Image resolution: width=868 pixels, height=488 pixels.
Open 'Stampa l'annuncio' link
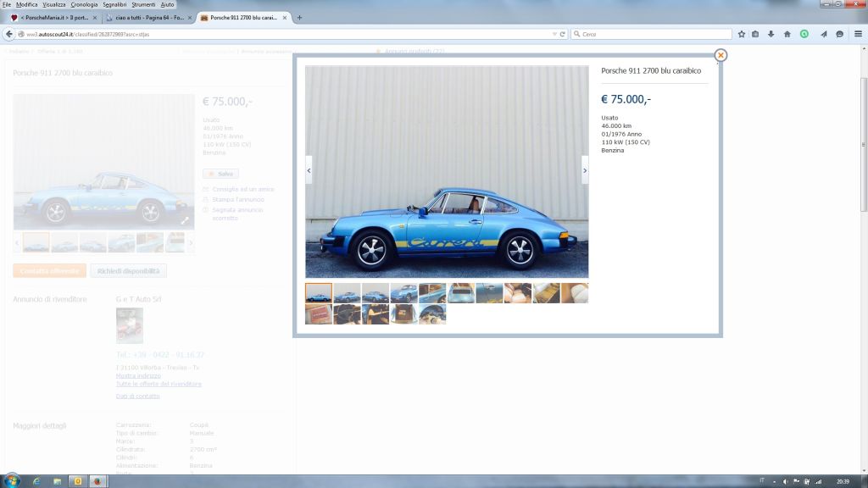click(x=238, y=200)
